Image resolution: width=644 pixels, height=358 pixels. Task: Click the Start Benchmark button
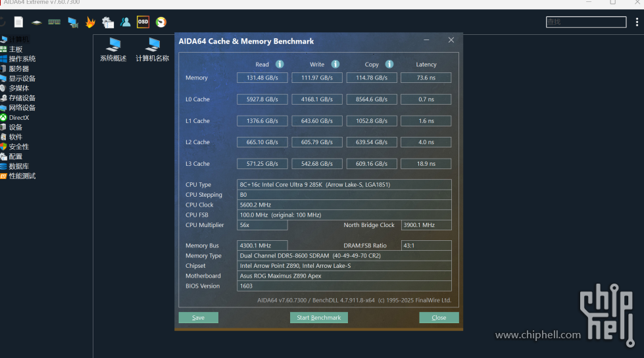(x=319, y=318)
